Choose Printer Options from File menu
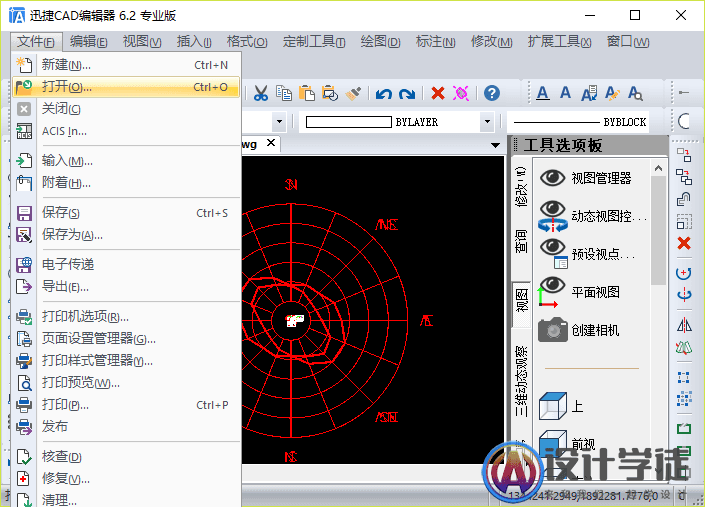The image size is (705, 507). (x=126, y=316)
